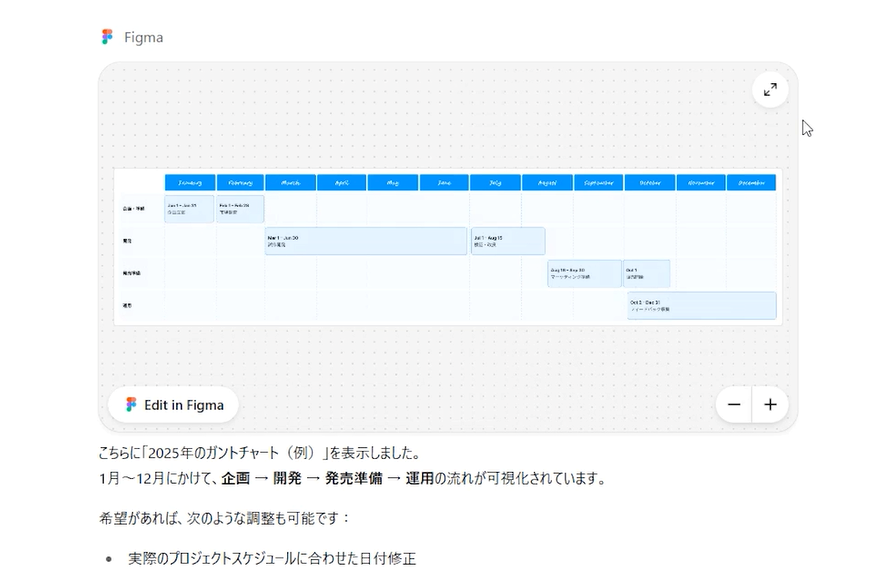
Task: Click the December month header
Action: 751,183
